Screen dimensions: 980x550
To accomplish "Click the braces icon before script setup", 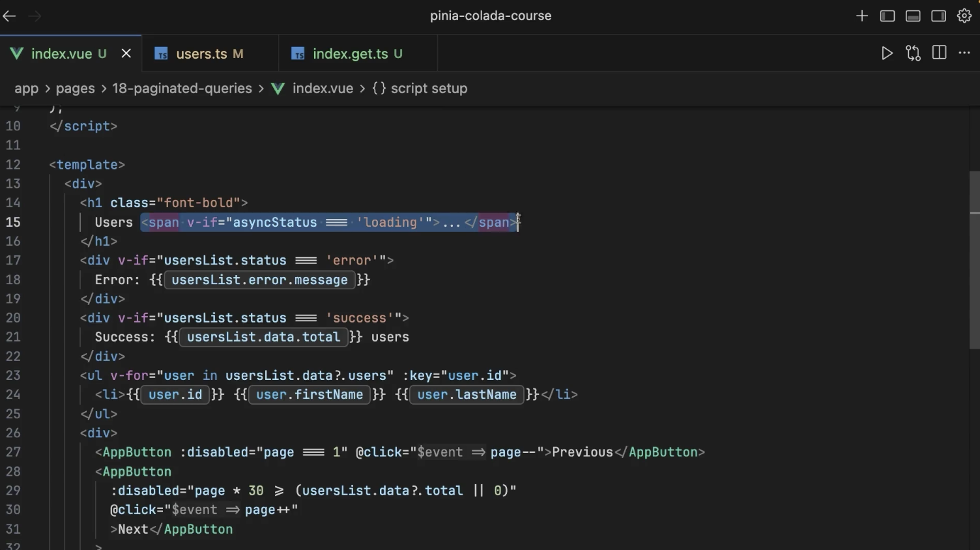I will pos(379,89).
